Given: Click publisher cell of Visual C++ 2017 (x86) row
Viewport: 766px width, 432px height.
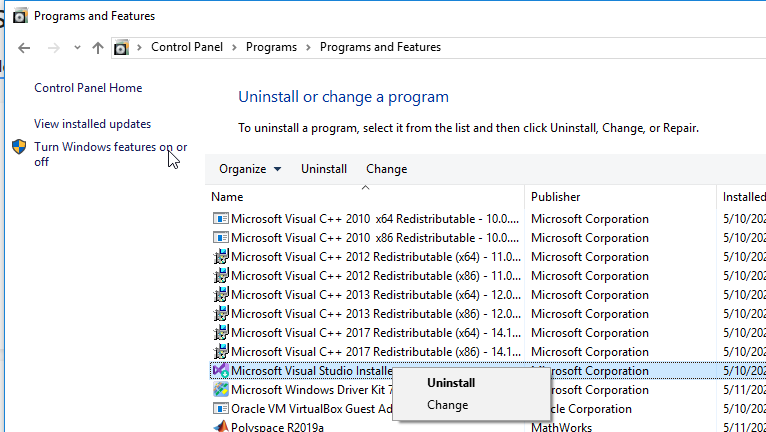Looking at the screenshot, I should point(590,352).
